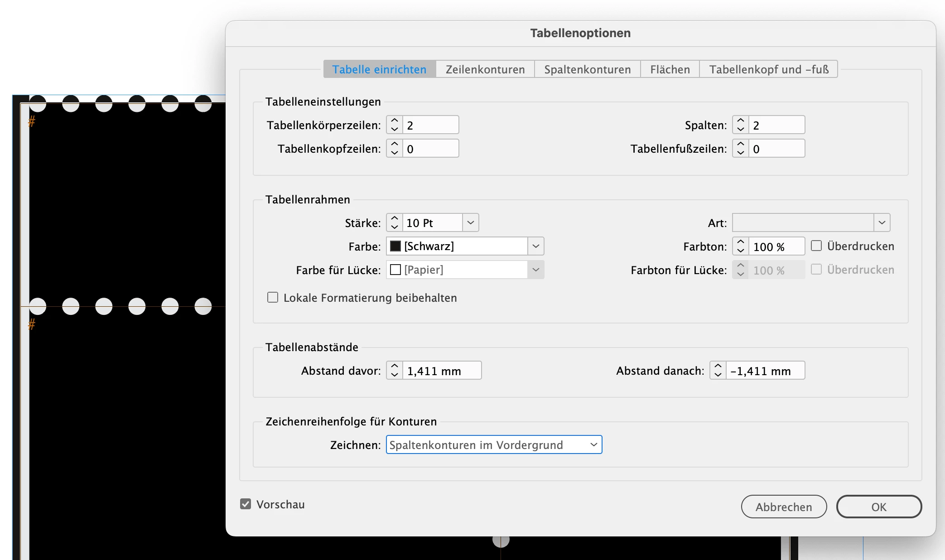Decrease Spalten value with stepper down arrow

[x=741, y=129]
